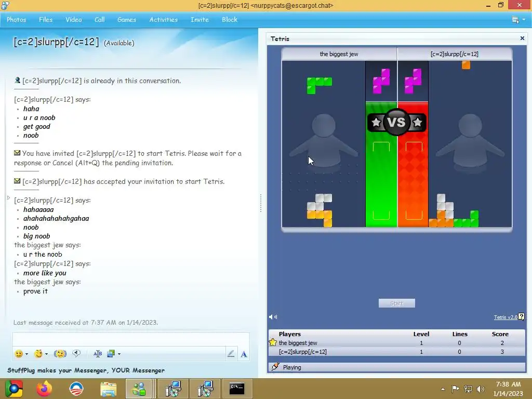This screenshot has height=399, width=532.
Task: Click the VS star badge in Tetris
Action: [x=396, y=122]
